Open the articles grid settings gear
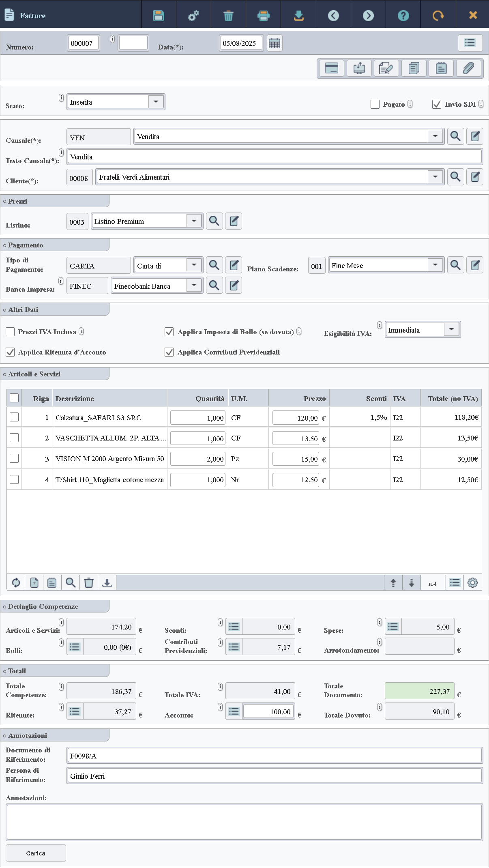Screen dimensions: 489x868 (x=472, y=583)
